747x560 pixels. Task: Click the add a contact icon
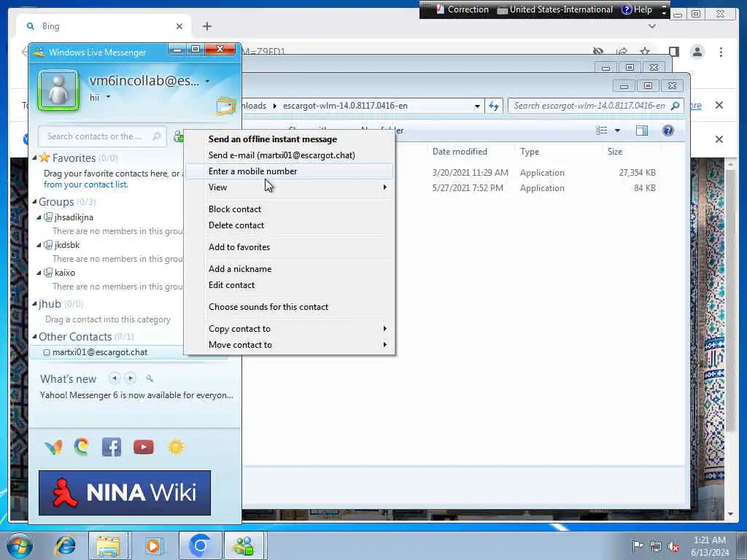tap(179, 136)
